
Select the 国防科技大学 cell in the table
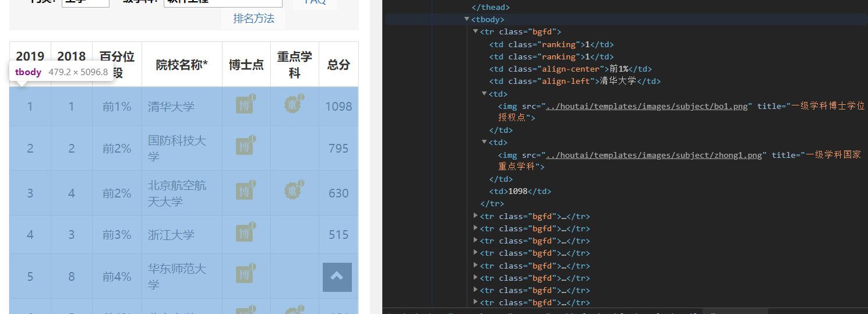pos(182,148)
